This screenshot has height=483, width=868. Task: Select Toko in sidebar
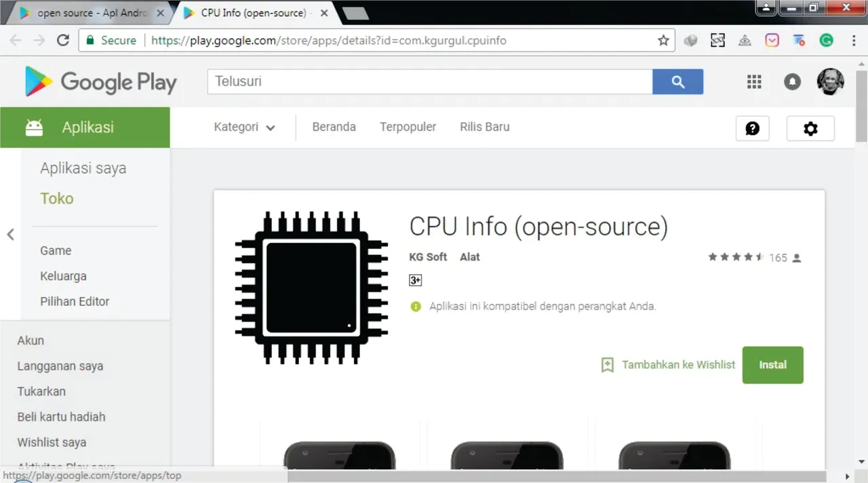click(57, 199)
